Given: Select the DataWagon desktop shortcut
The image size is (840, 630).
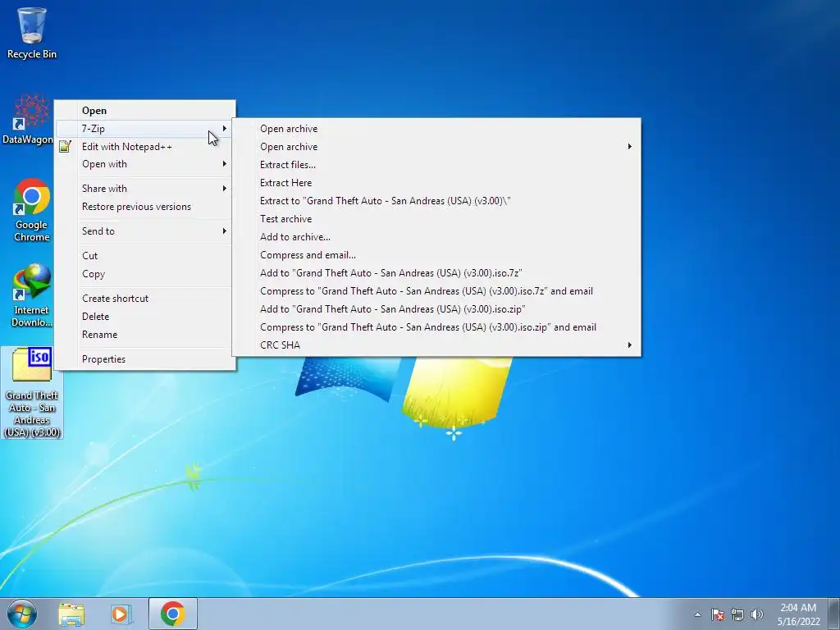Looking at the screenshot, I should click(28, 121).
